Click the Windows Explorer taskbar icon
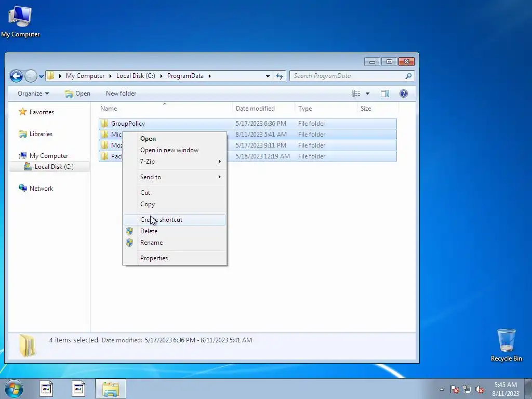The image size is (532, 399). [111, 389]
